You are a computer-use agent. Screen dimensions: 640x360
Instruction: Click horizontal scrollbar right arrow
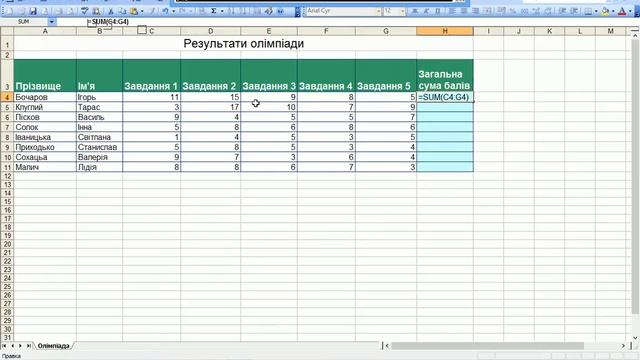point(623,346)
